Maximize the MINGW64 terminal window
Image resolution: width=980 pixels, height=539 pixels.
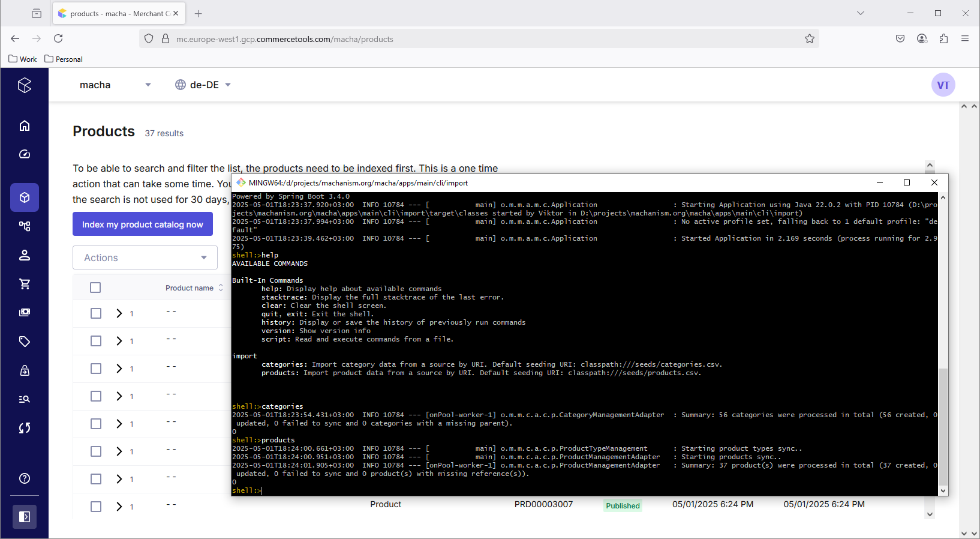(907, 182)
